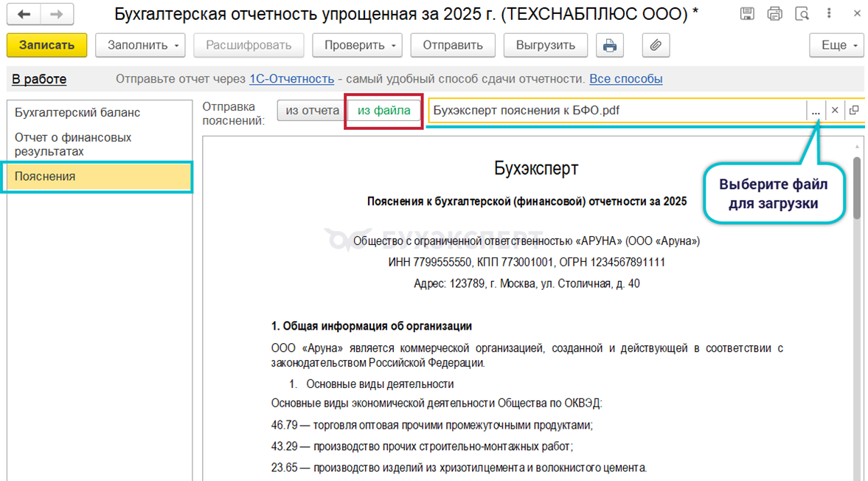Screen dimensions: 868x481
Task: Click the Отправить button
Action: 453,46
